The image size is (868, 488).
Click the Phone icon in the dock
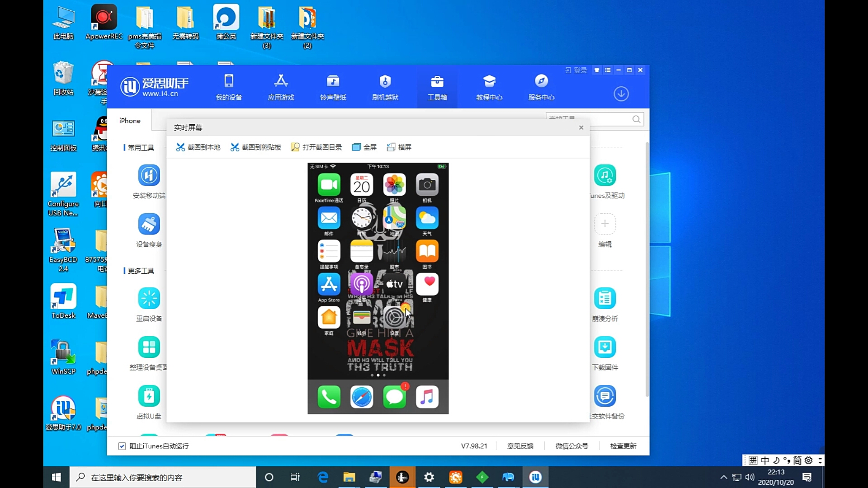(x=329, y=397)
